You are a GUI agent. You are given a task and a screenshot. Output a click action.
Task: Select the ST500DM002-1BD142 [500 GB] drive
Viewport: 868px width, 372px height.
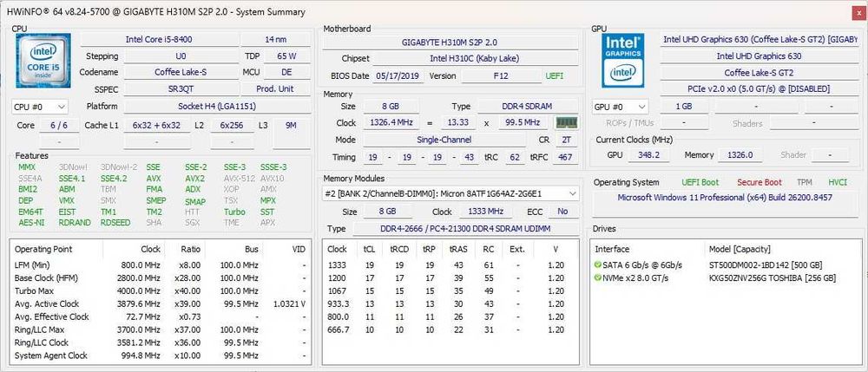pos(766,264)
